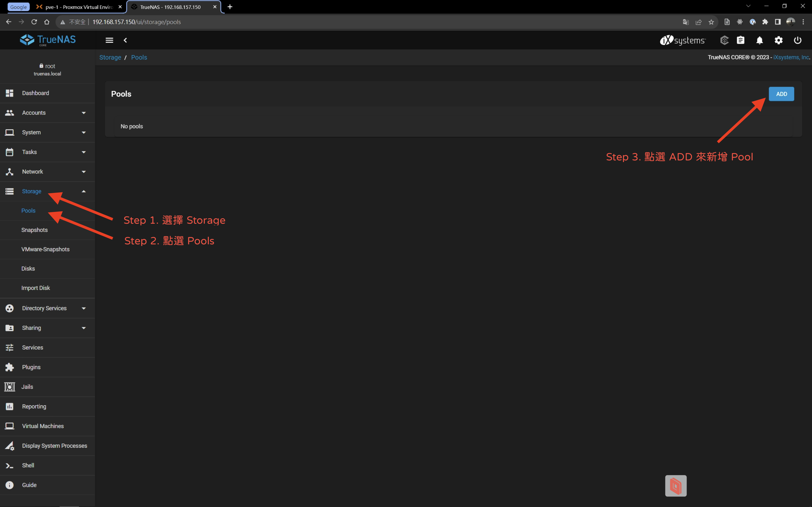Toggle the hamburger sidebar menu

pyautogui.click(x=109, y=40)
